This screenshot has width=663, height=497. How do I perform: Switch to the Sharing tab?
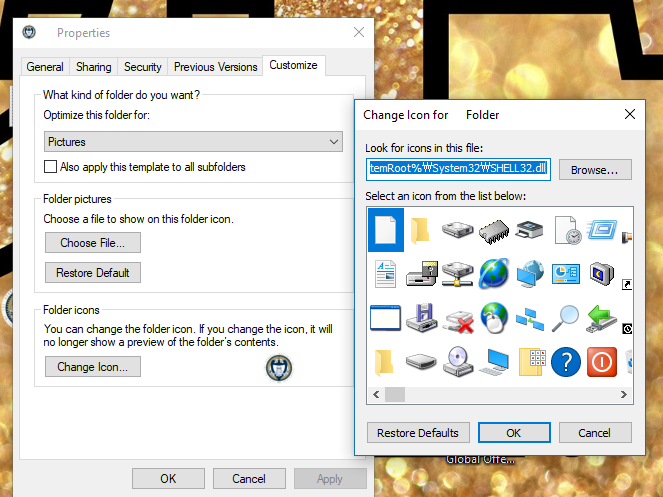coord(93,67)
